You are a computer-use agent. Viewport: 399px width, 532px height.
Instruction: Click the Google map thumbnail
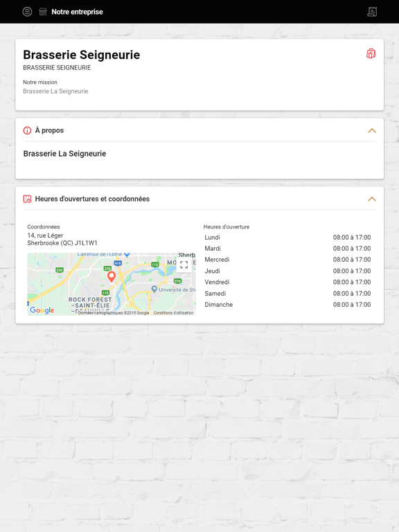[112, 284]
